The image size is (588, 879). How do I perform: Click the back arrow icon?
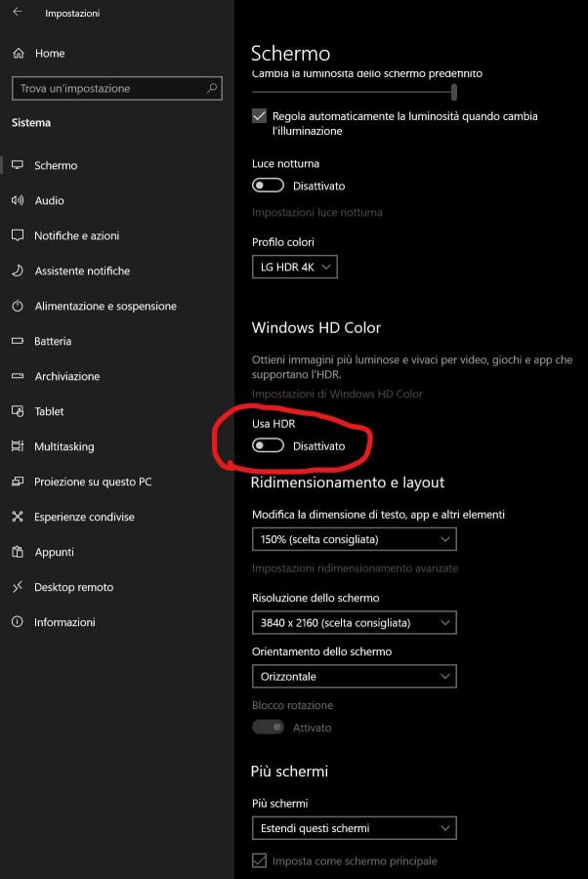(x=18, y=13)
